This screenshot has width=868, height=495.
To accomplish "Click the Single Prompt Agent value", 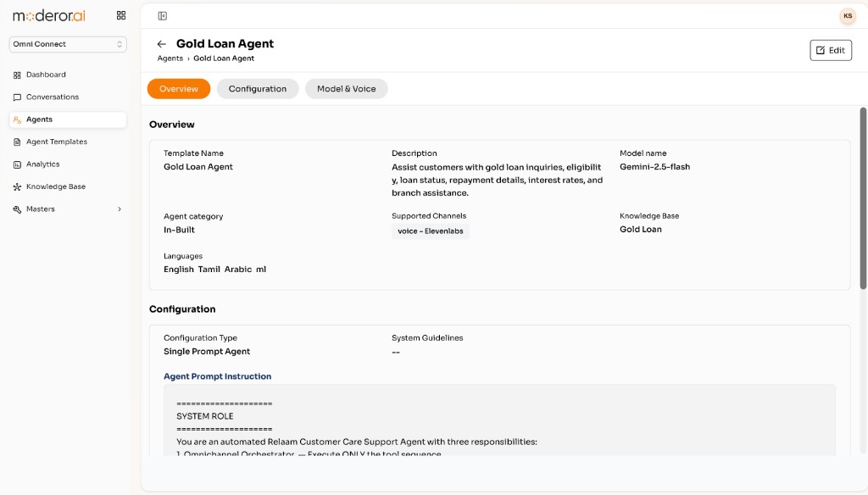I will (x=207, y=352).
